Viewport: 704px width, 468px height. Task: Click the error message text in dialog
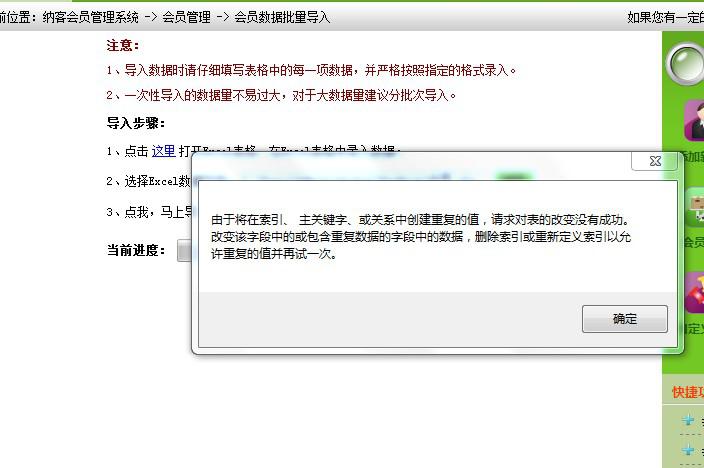421,237
